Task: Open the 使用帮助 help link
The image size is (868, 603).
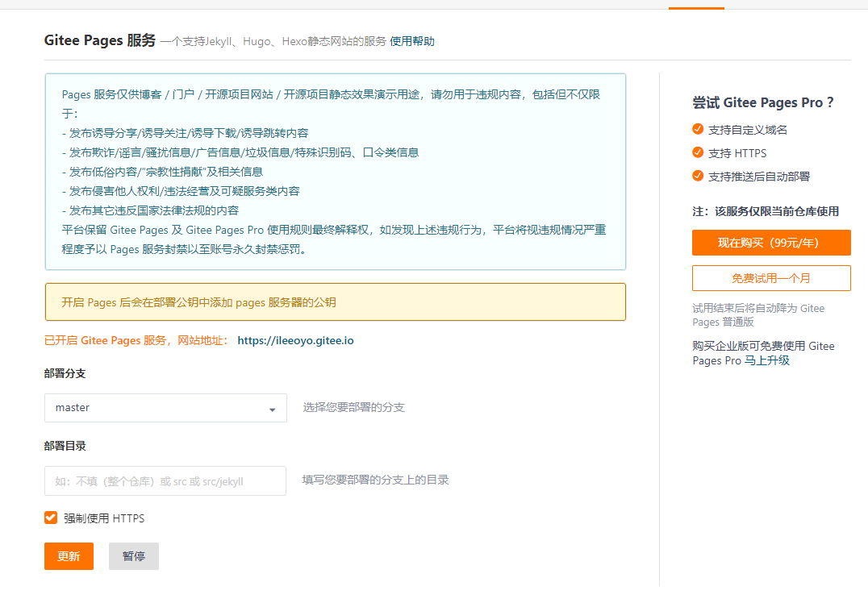Action: point(412,41)
